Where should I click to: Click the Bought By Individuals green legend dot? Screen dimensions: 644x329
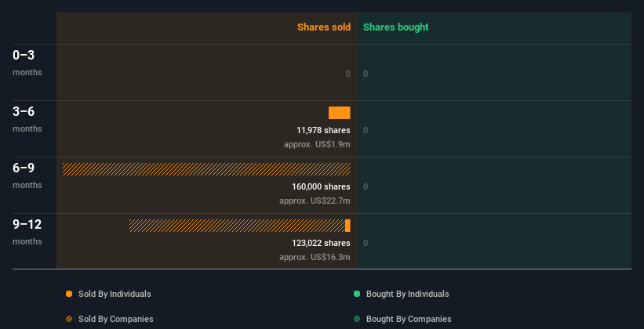357,294
